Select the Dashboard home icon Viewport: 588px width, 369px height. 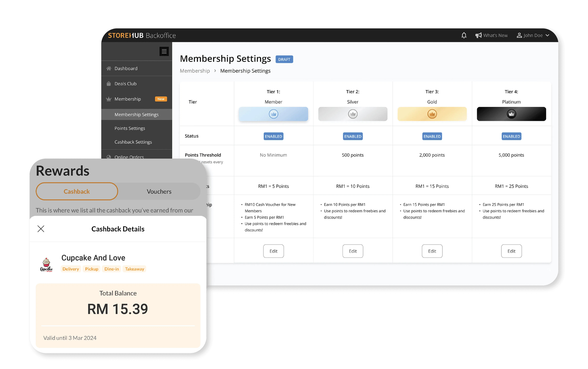pos(109,68)
